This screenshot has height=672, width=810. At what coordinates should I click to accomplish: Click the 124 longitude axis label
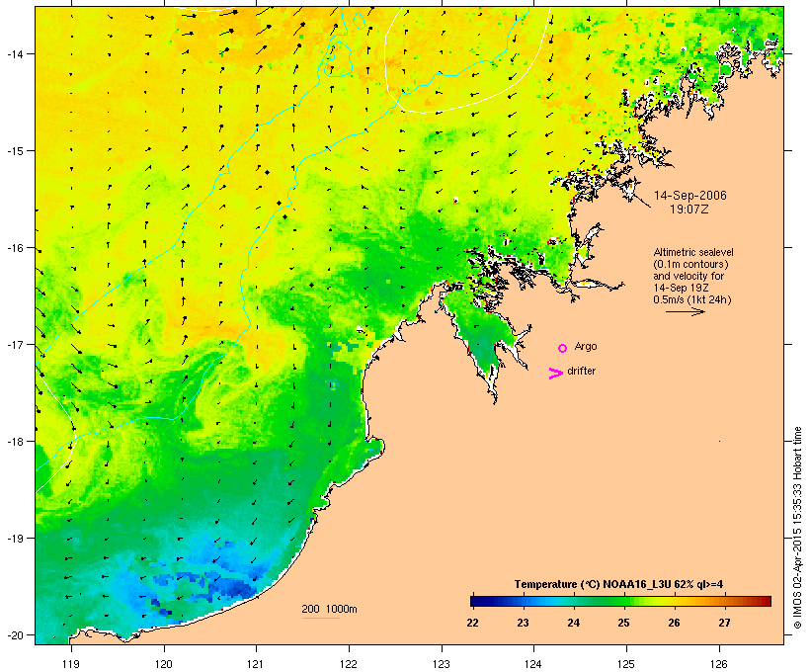(x=533, y=664)
